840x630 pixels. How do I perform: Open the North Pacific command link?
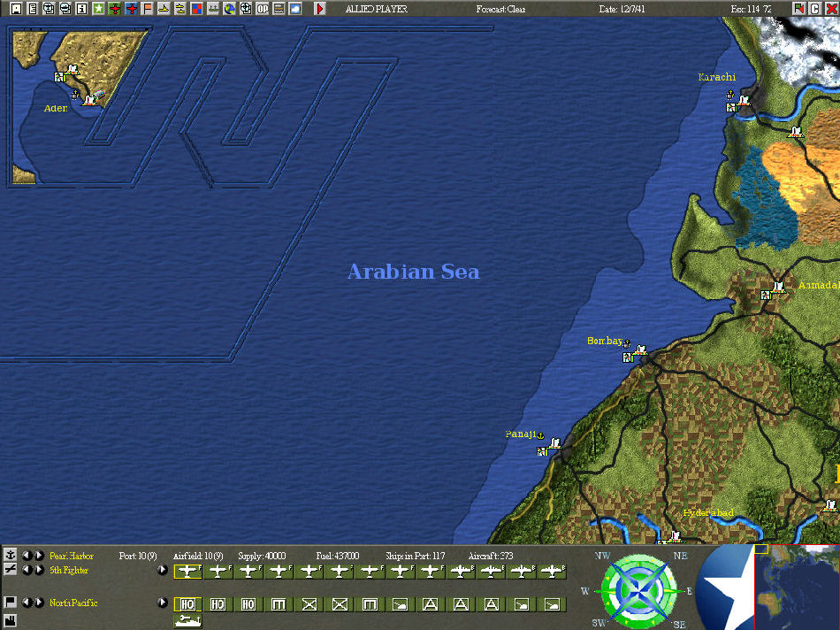click(73, 603)
